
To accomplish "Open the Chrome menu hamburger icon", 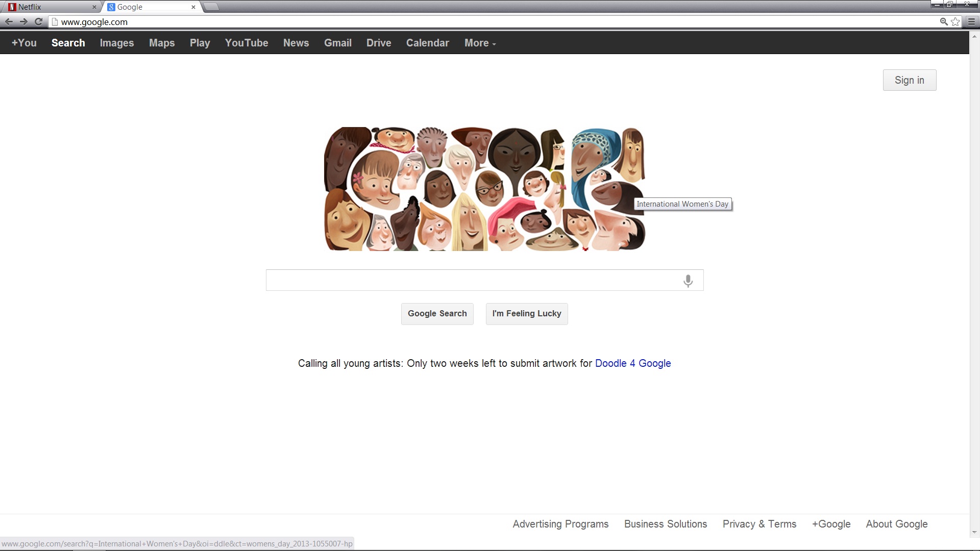I will [971, 22].
